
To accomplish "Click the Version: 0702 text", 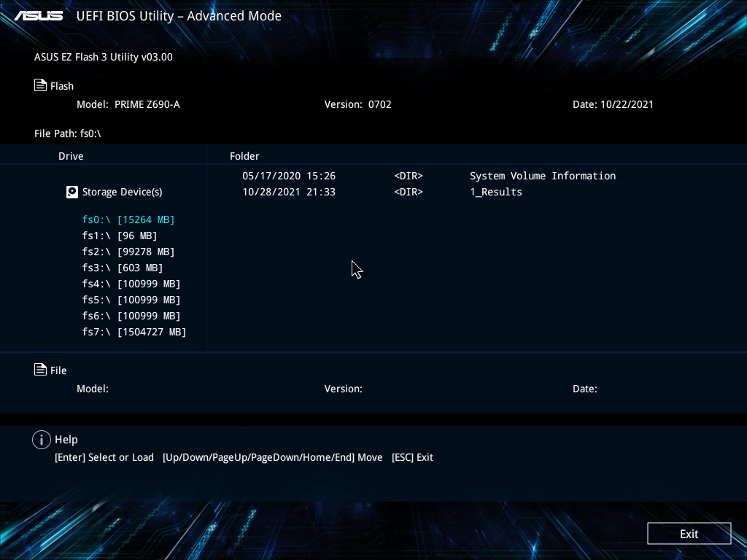I will tap(357, 104).
